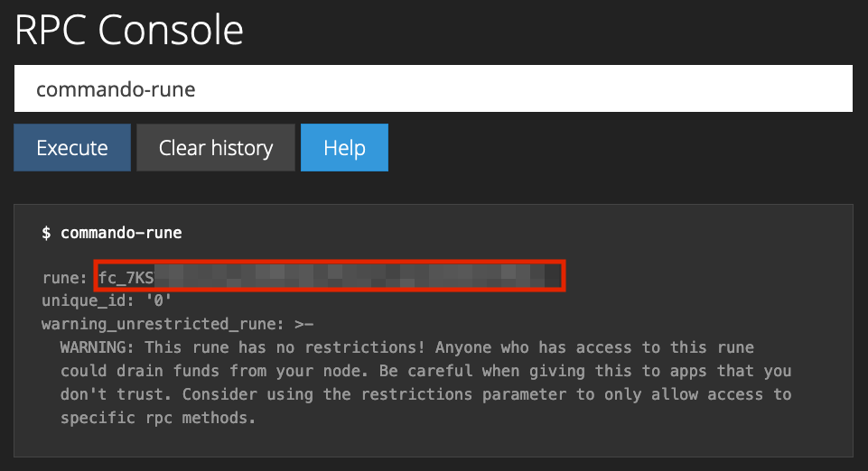Click the Clear history button
This screenshot has height=471, width=868.
click(216, 148)
